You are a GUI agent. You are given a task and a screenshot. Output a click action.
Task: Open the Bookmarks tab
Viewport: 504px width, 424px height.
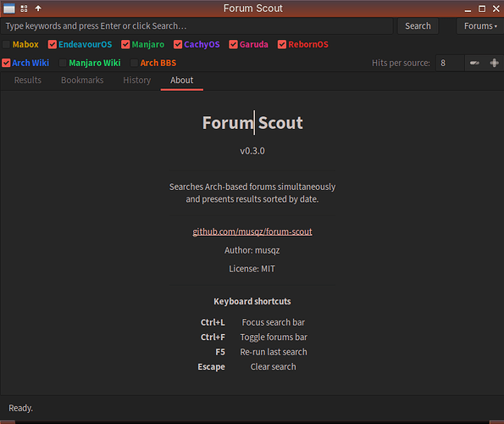click(x=82, y=81)
